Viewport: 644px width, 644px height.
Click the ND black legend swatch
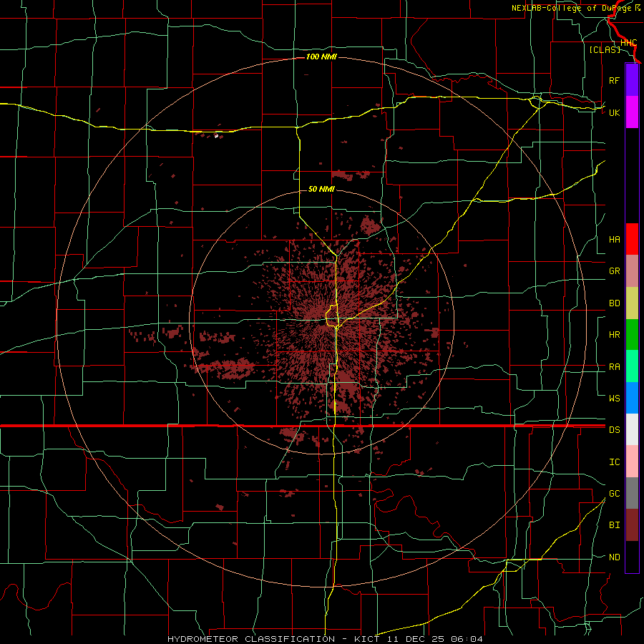[x=632, y=557]
